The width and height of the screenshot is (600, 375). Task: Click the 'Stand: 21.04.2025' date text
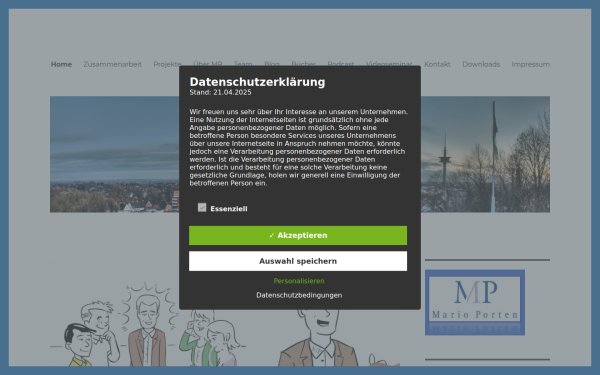[x=220, y=92]
